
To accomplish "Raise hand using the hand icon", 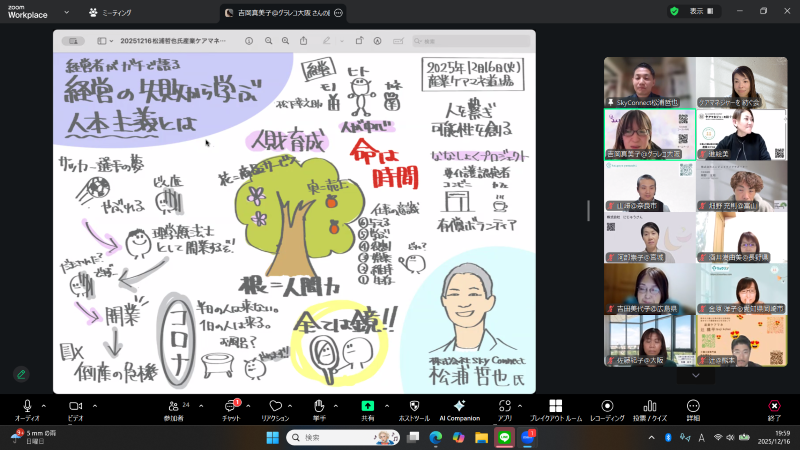I will click(x=319, y=405).
